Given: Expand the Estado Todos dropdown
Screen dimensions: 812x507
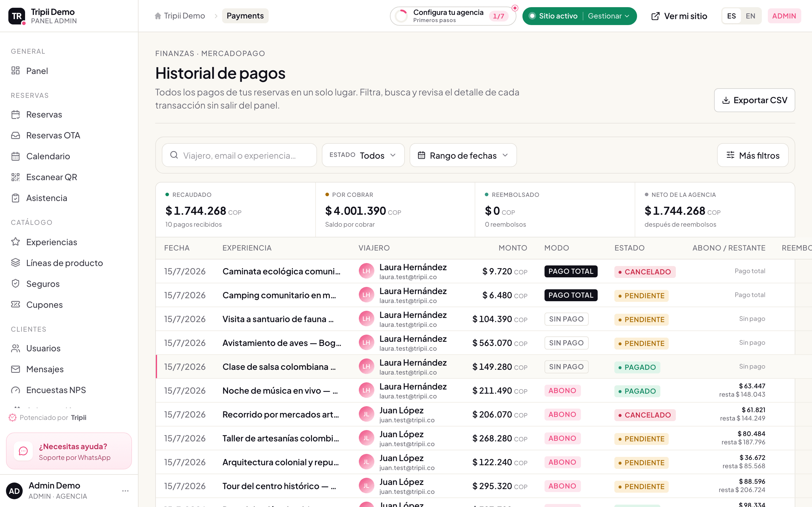Looking at the screenshot, I should coord(363,155).
